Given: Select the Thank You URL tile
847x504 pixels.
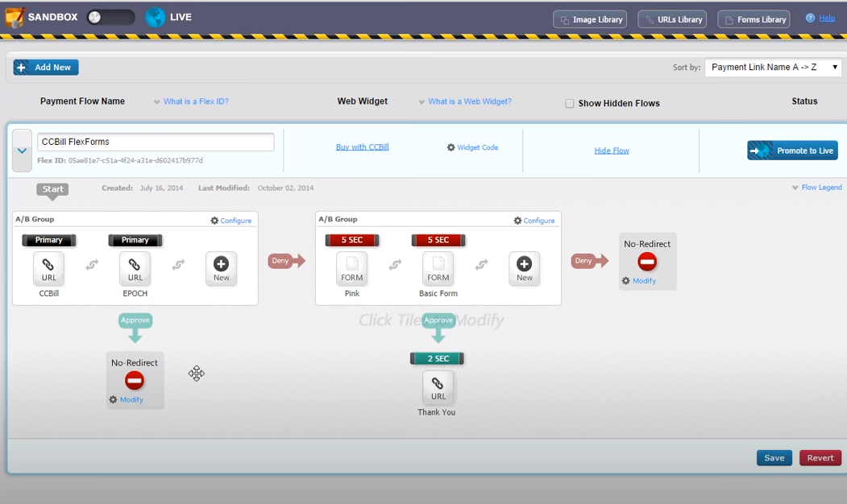Looking at the screenshot, I should click(x=438, y=387).
